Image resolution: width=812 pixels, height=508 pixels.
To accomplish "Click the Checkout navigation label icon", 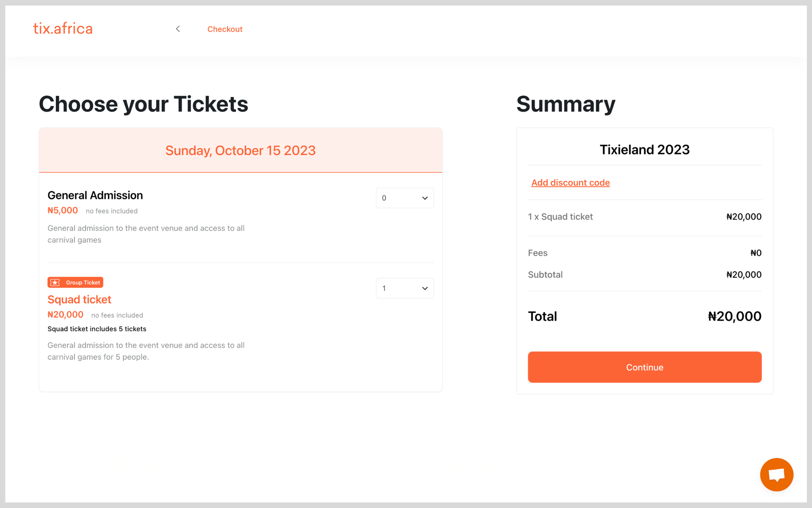I will pyautogui.click(x=177, y=29).
